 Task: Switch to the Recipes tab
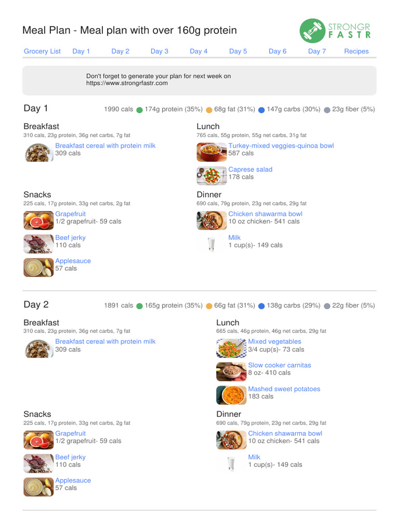356,51
